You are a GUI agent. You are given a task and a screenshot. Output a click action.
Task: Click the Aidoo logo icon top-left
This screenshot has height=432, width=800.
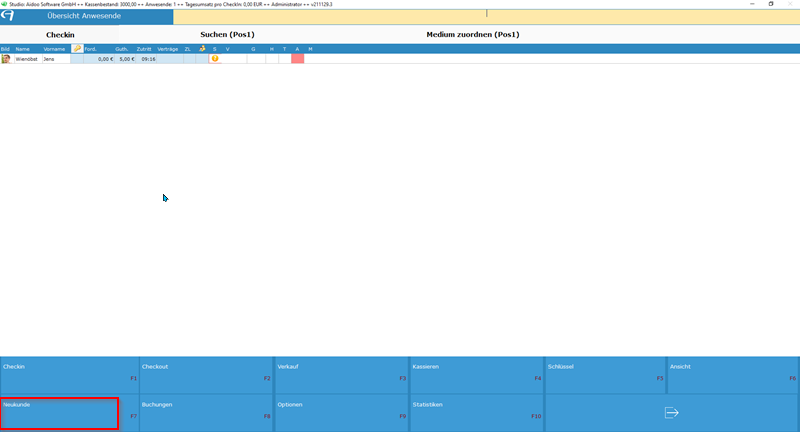[x=8, y=16]
